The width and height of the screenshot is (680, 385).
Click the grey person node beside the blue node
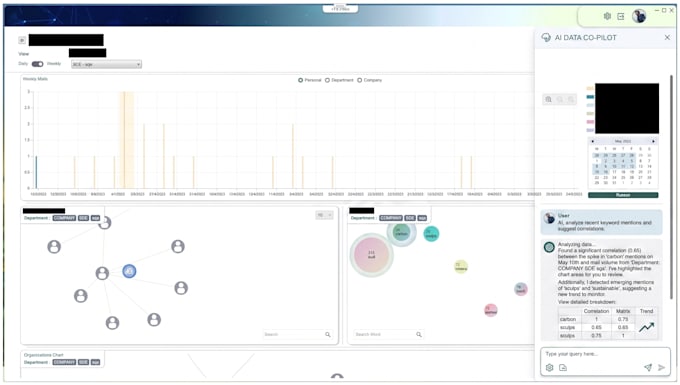click(x=102, y=273)
